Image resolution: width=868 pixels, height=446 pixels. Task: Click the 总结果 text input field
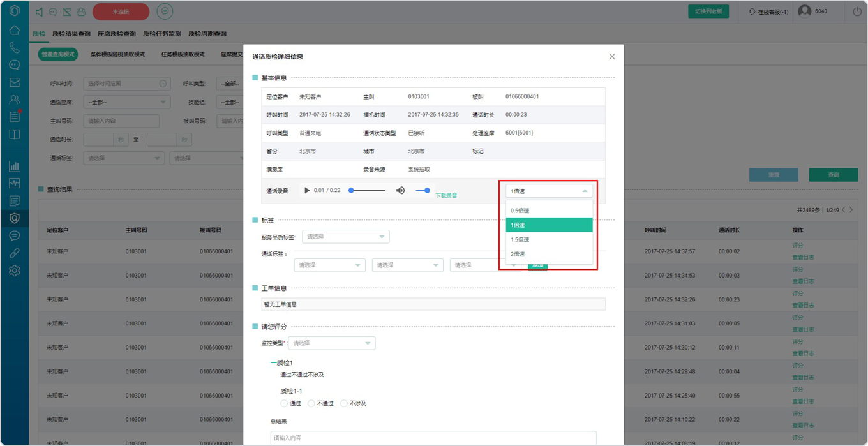click(x=433, y=438)
